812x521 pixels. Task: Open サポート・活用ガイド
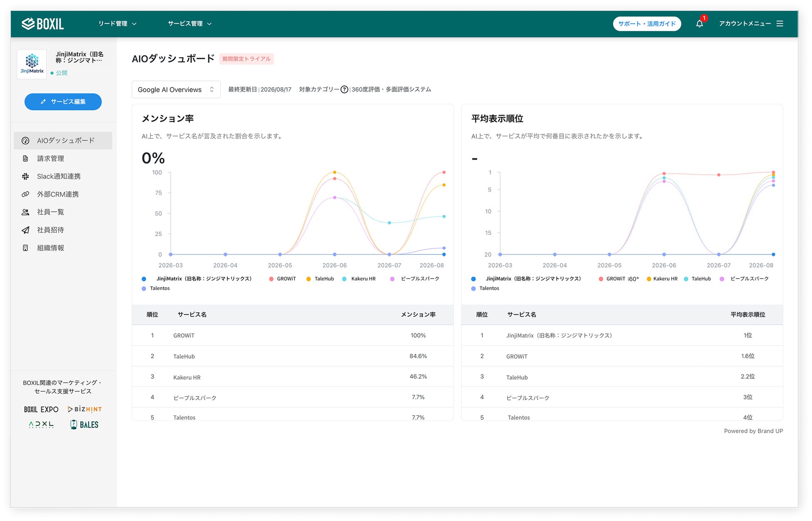(x=647, y=24)
